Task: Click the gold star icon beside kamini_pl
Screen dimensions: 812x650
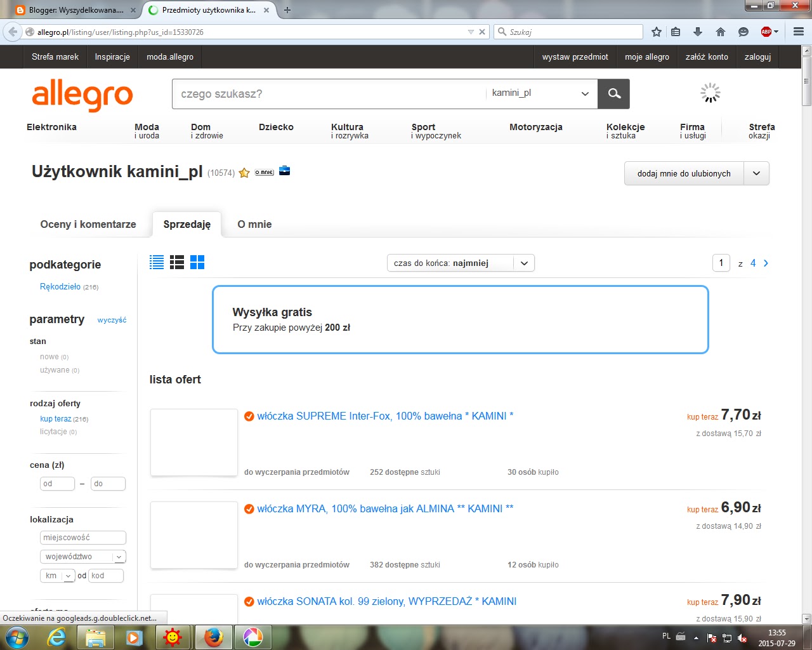Action: point(244,173)
